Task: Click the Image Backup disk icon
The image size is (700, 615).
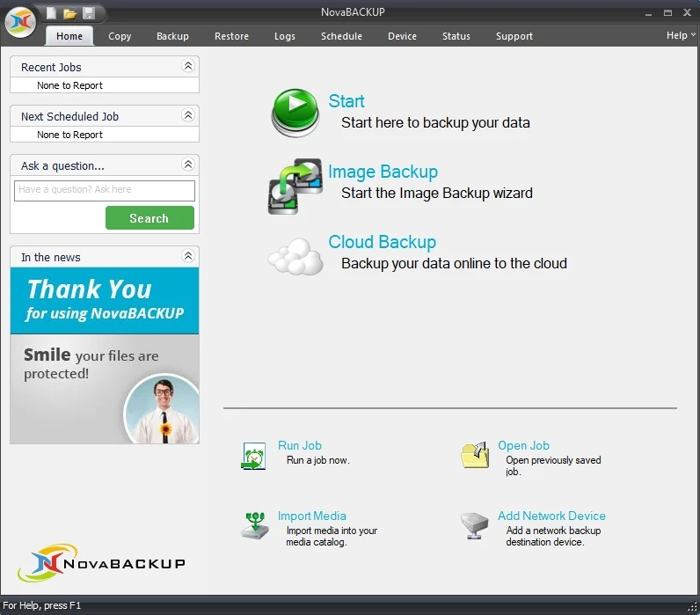Action: click(x=295, y=185)
